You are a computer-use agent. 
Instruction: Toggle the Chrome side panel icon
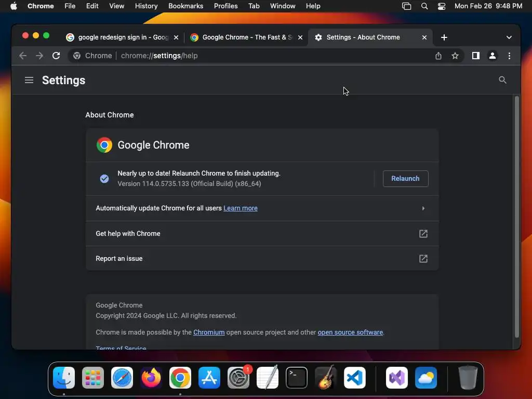(x=476, y=56)
